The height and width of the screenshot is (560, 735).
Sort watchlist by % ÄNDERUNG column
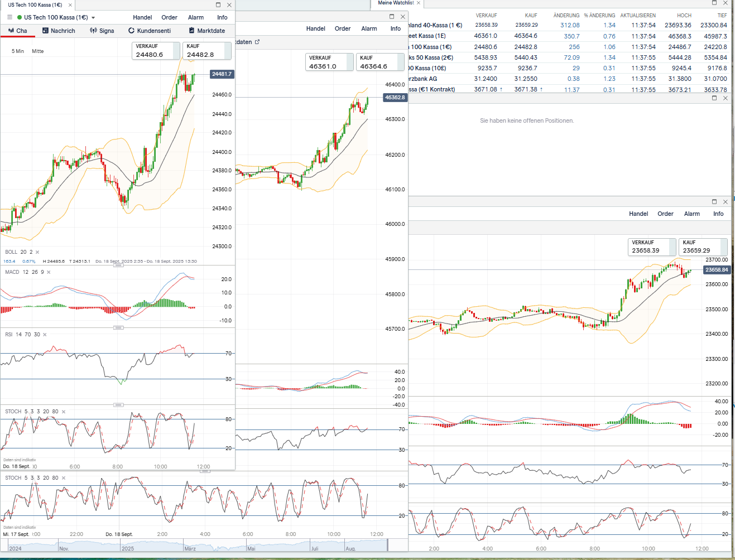(x=599, y=16)
